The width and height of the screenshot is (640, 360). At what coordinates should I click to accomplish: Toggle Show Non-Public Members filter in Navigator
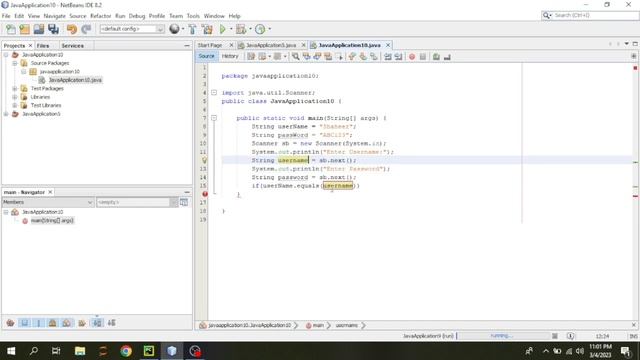coord(53,323)
